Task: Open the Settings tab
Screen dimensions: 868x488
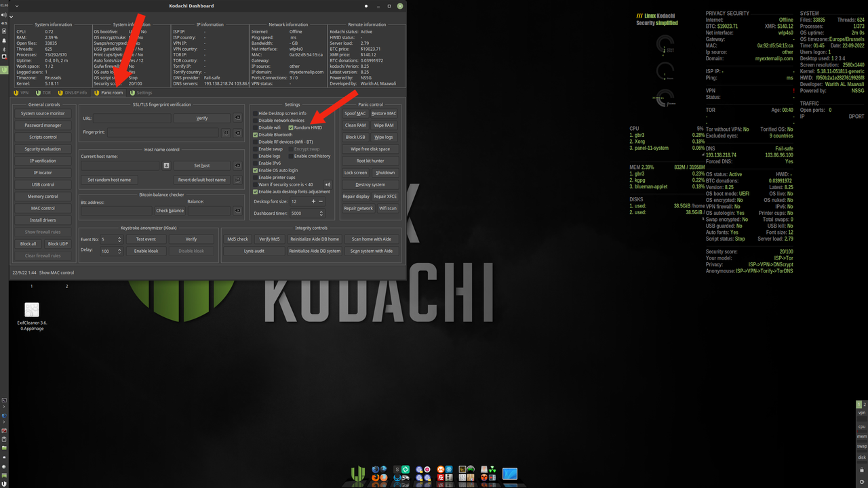Action: [x=142, y=92]
